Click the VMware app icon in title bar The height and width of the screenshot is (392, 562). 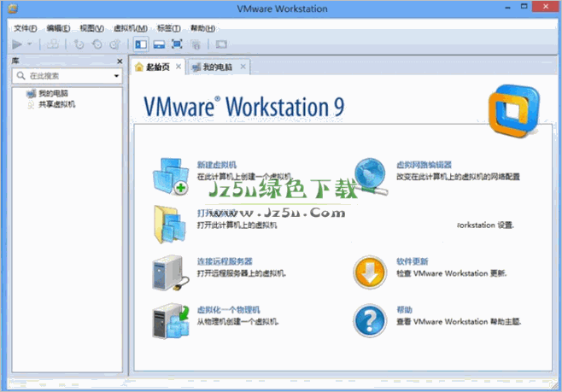[x=13, y=9]
